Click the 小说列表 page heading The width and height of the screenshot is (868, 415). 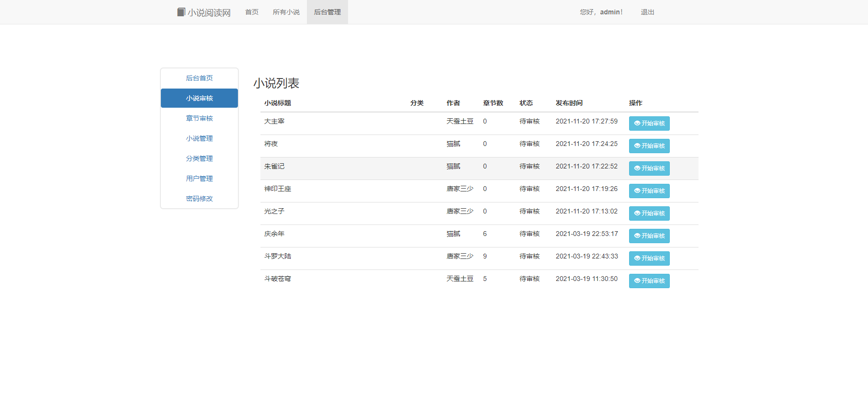276,83
